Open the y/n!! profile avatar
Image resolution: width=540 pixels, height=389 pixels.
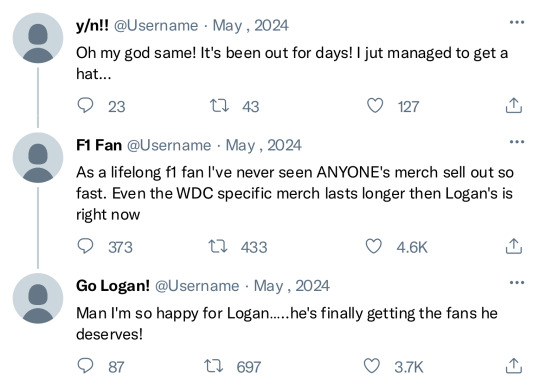[x=38, y=38]
